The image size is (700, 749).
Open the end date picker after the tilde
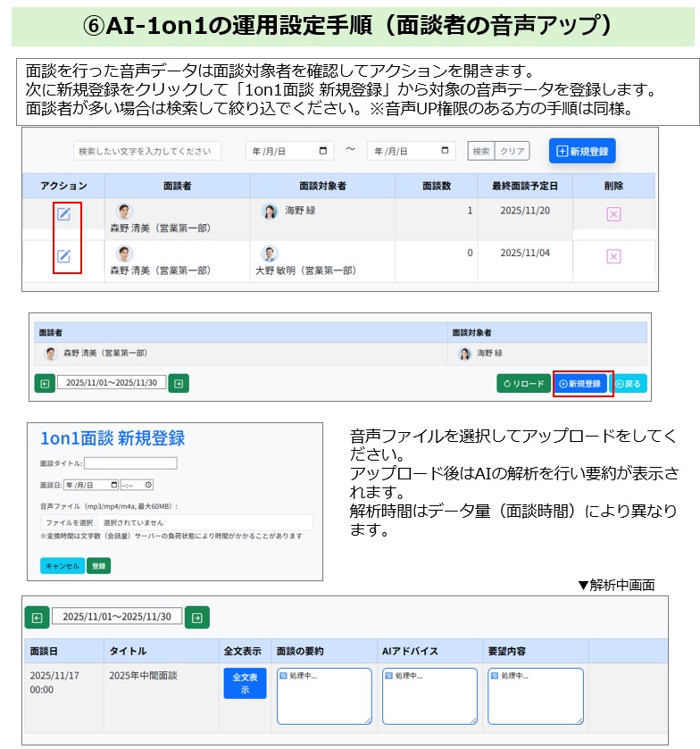tap(446, 152)
